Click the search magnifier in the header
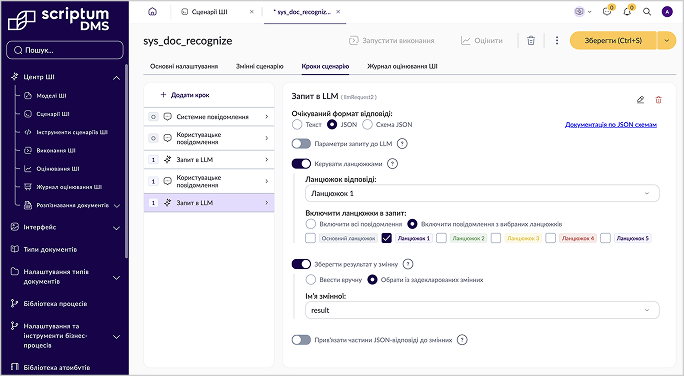This screenshot has height=376, width=684. (x=647, y=12)
